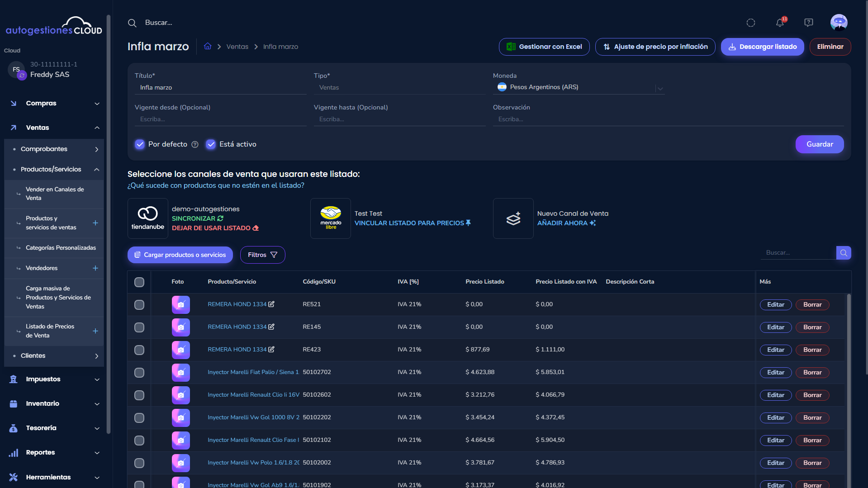868x488 pixels.
Task: Toggle select-all checkbox in table header
Action: 139,282
